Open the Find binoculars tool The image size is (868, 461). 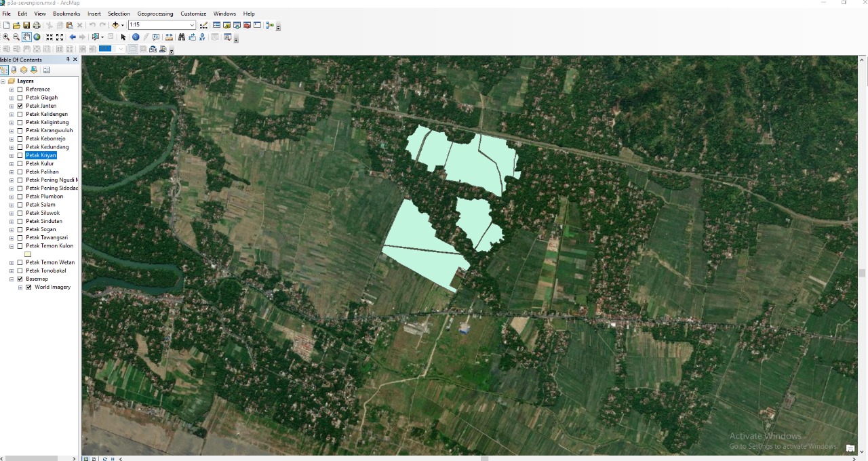tap(182, 37)
